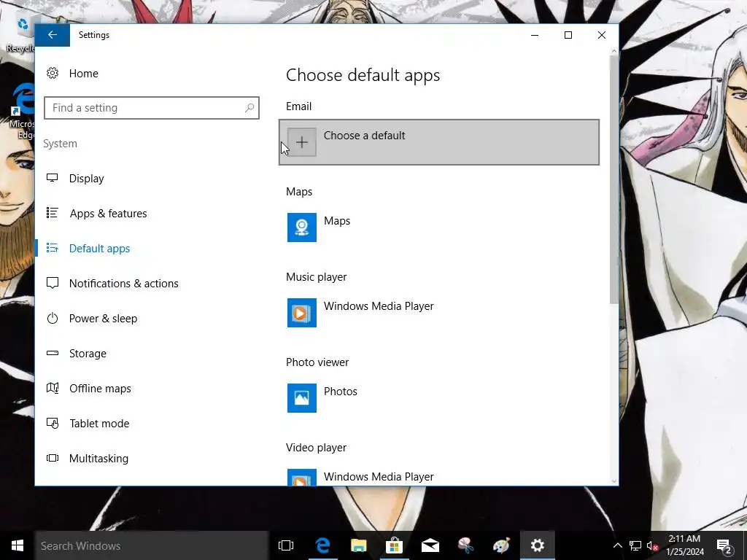Click the network tray icon

(x=635, y=545)
